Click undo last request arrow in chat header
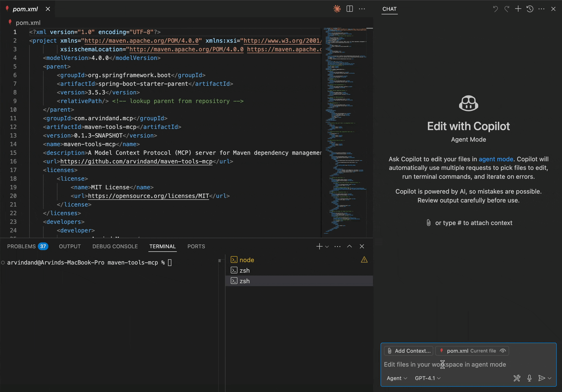The image size is (562, 392). (x=495, y=9)
